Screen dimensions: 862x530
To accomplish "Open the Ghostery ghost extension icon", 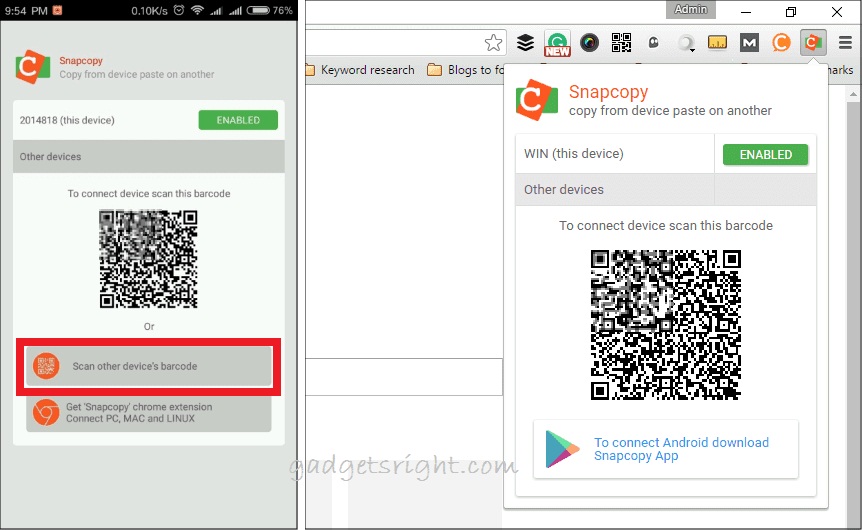I will point(653,42).
